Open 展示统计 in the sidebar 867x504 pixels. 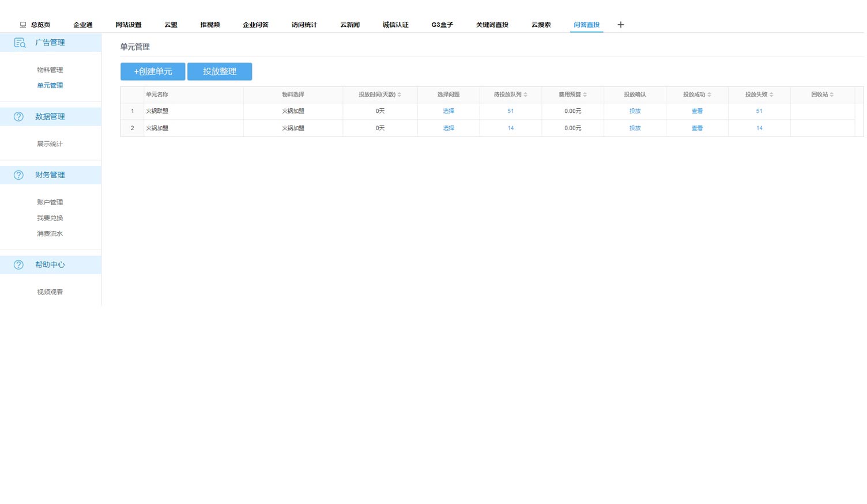[x=50, y=144]
